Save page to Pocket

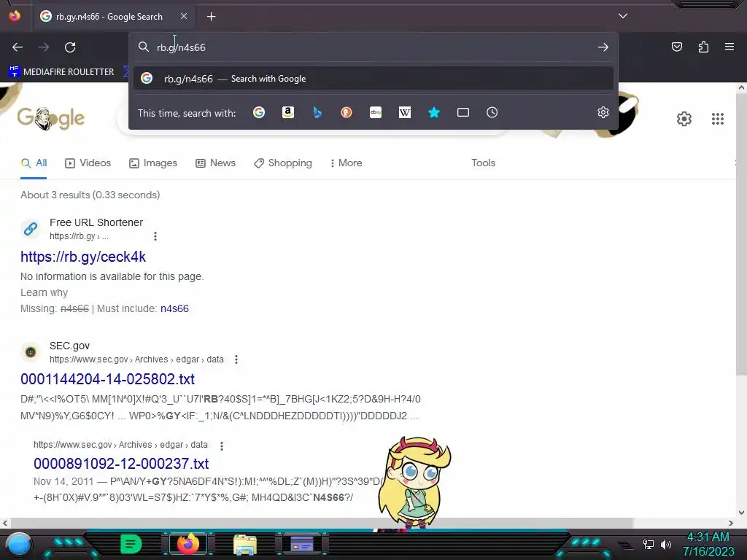pos(676,47)
